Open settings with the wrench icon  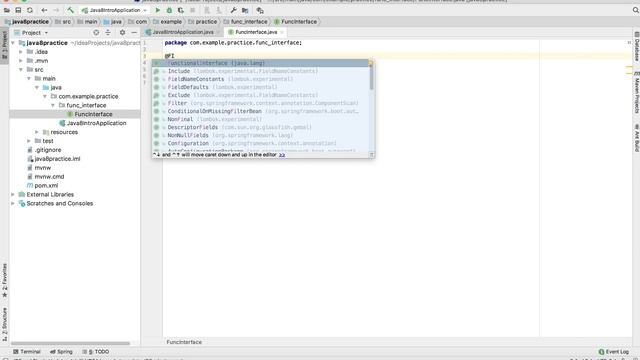point(233,10)
